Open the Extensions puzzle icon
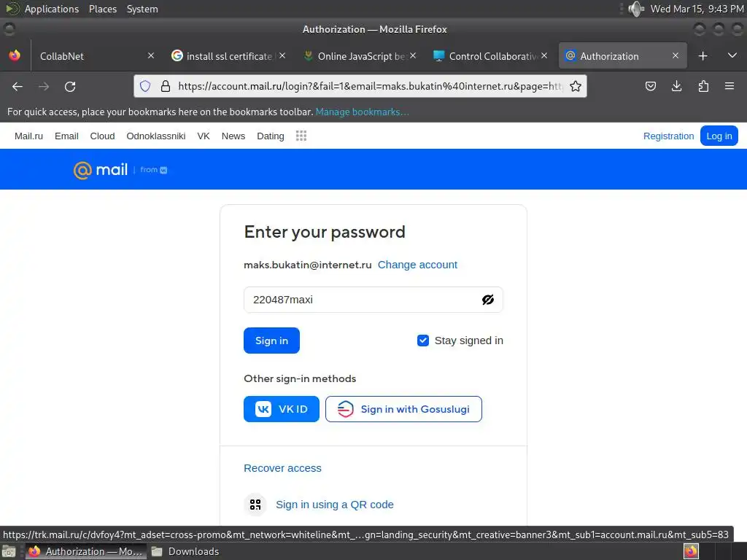This screenshot has height=560, width=747. tap(703, 86)
